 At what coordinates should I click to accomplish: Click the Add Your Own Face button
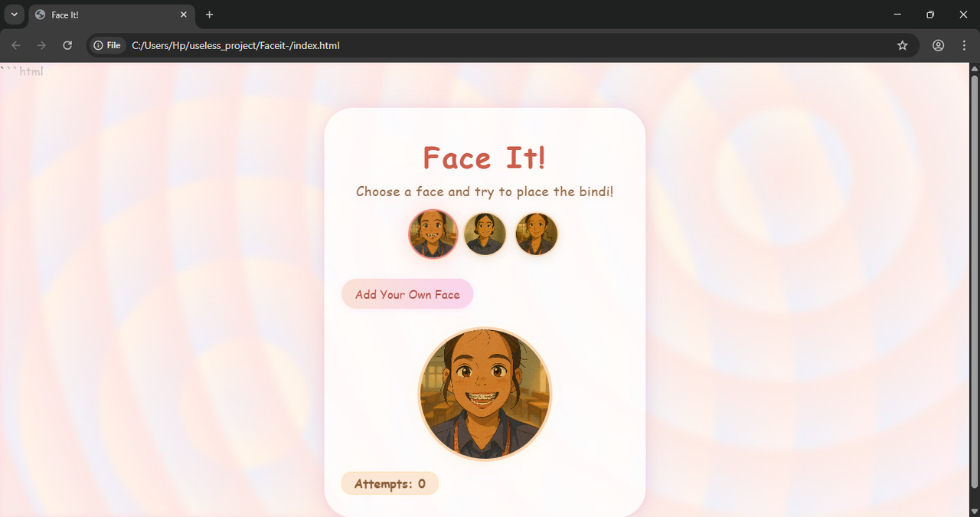point(407,294)
